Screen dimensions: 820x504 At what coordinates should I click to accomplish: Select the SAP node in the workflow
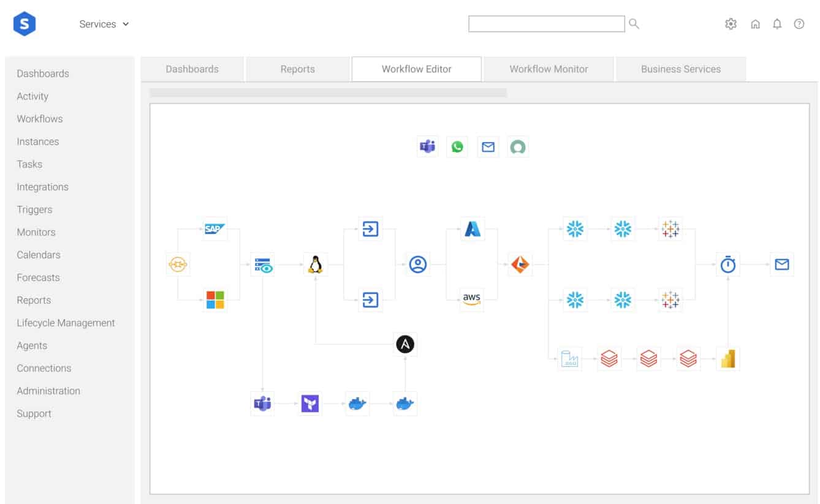214,229
